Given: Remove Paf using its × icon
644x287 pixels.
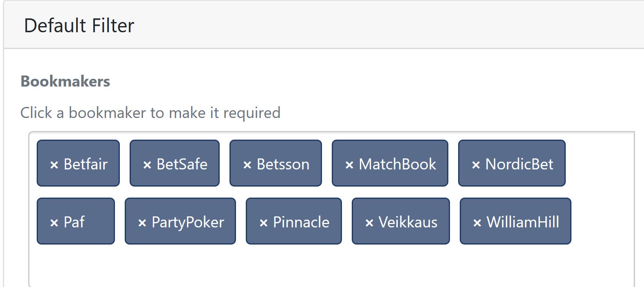Looking at the screenshot, I should coord(54,223).
